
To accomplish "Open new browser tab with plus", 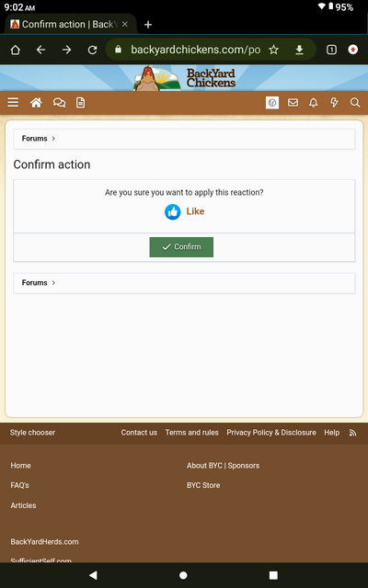I will [x=148, y=25].
